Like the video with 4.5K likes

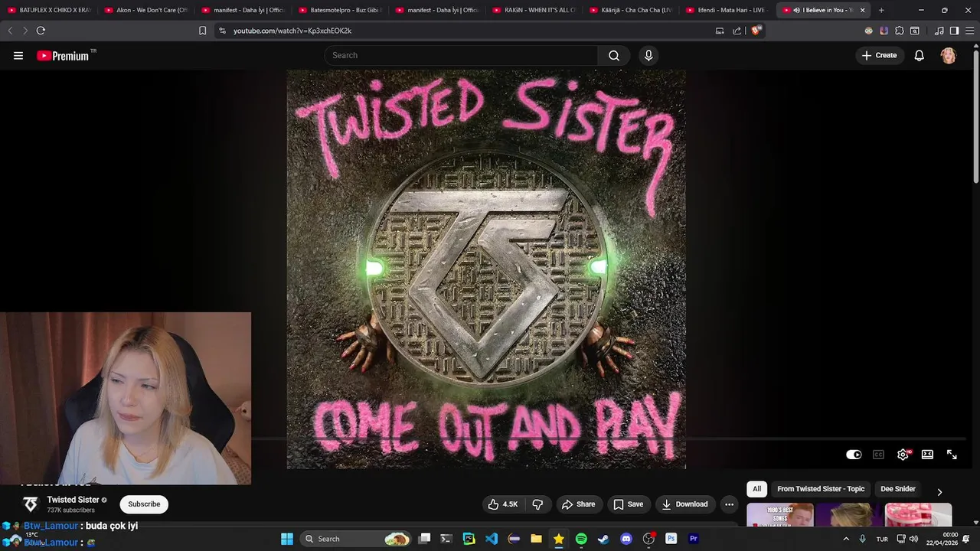click(x=503, y=504)
